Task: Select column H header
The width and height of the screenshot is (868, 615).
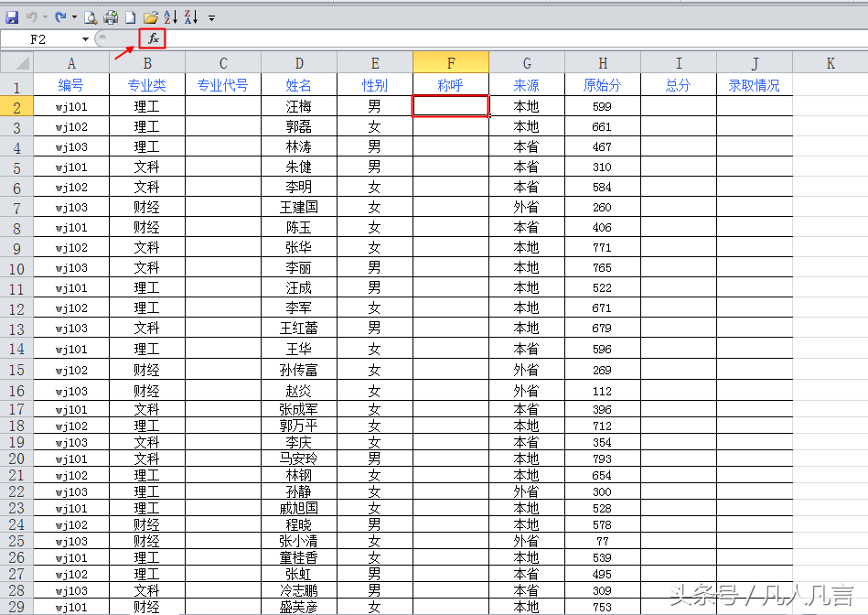Action: (603, 62)
